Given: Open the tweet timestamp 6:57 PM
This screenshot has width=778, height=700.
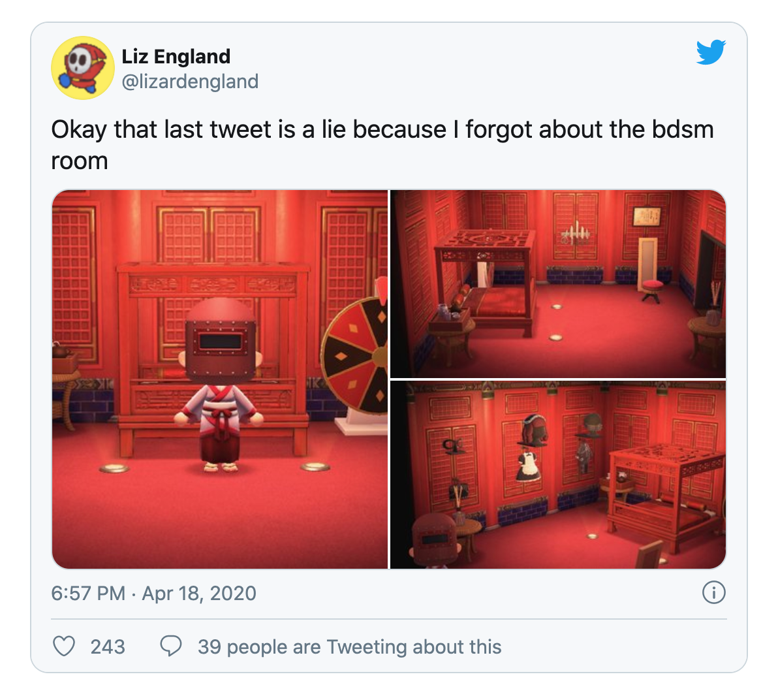Looking at the screenshot, I should click(x=88, y=594).
